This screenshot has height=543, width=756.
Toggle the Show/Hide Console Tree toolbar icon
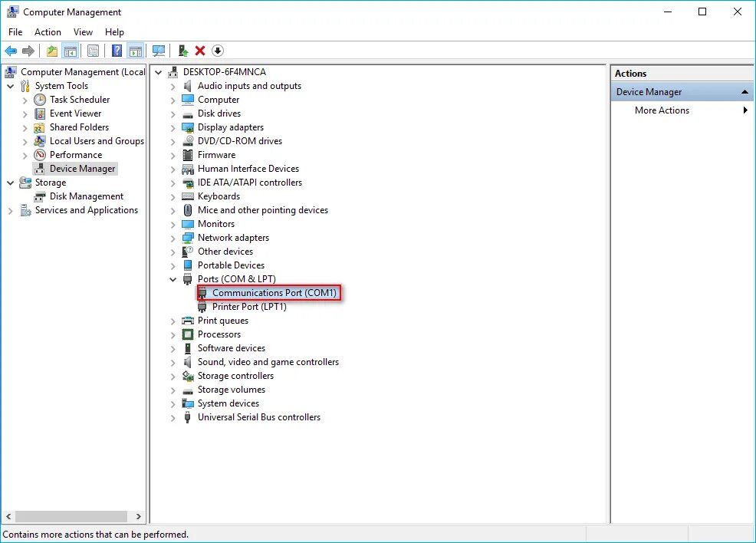tap(71, 51)
